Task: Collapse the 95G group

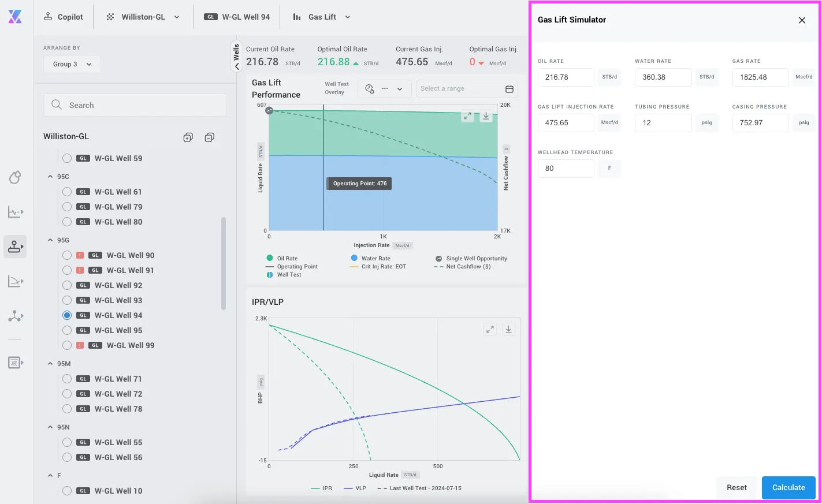Action: (50, 240)
